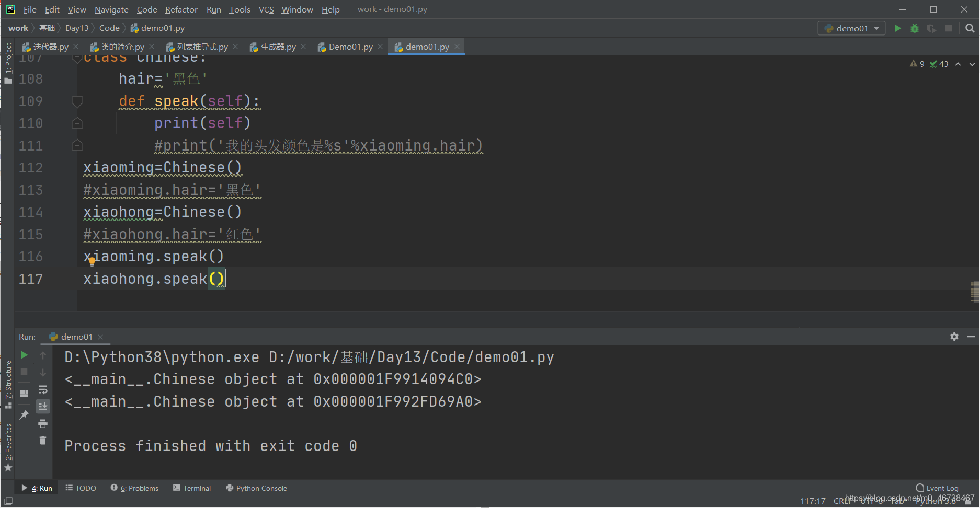Switch to the 类的简介.py tab
Screen dimensions: 980x508
click(122, 47)
